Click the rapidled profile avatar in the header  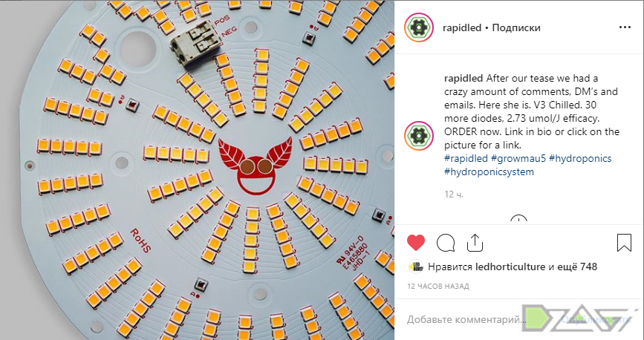(419, 27)
